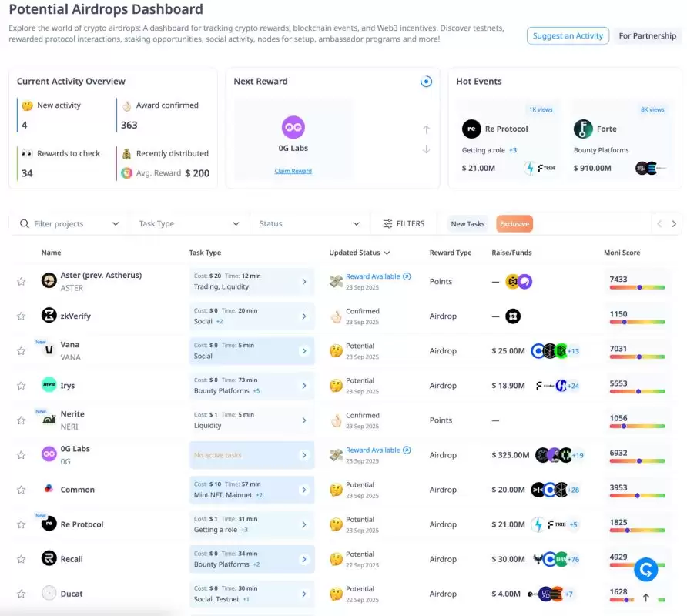Viewport: 687px width, 616px height.
Task: Click the blue floating chat widget icon
Action: tap(645, 570)
